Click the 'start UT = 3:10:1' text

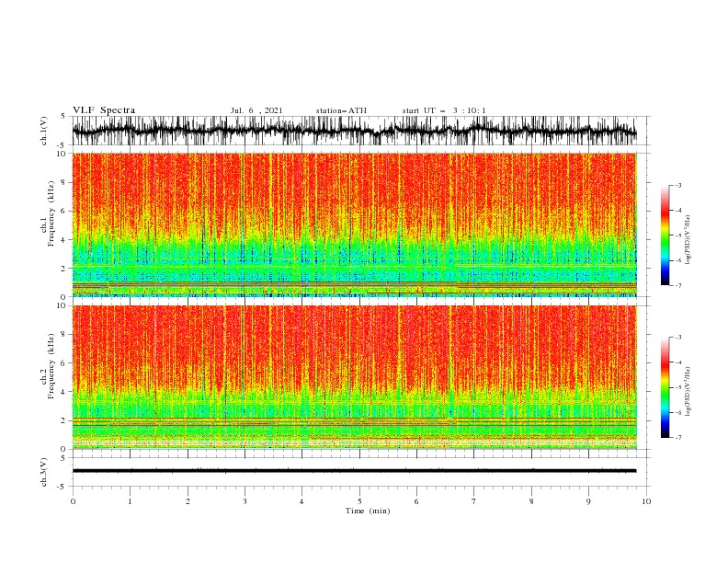pos(444,110)
